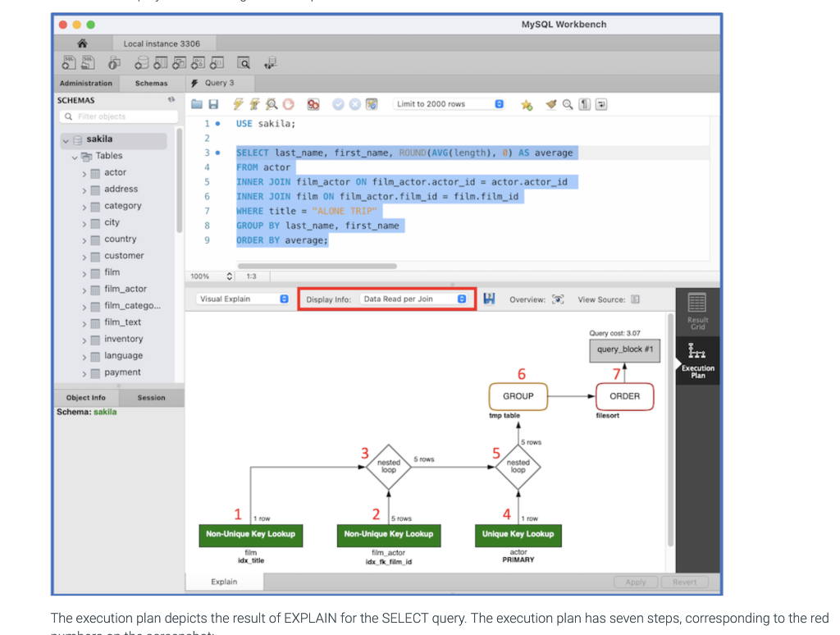Toggle continue-on-error execution mode
This screenshot has width=840, height=635.
(x=313, y=104)
